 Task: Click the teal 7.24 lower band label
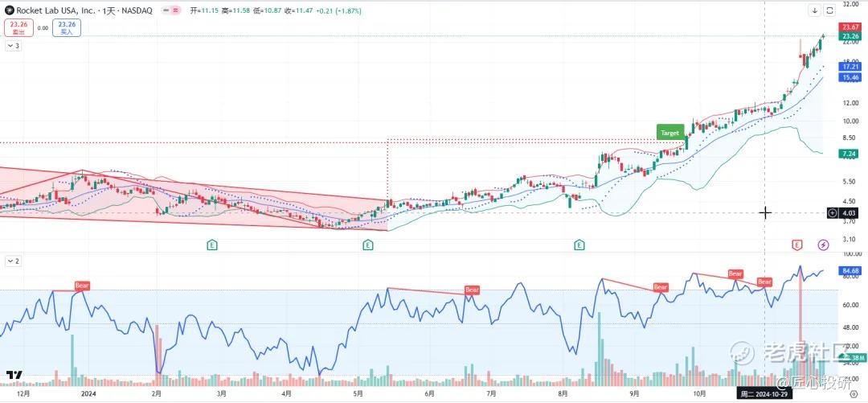[x=850, y=153]
